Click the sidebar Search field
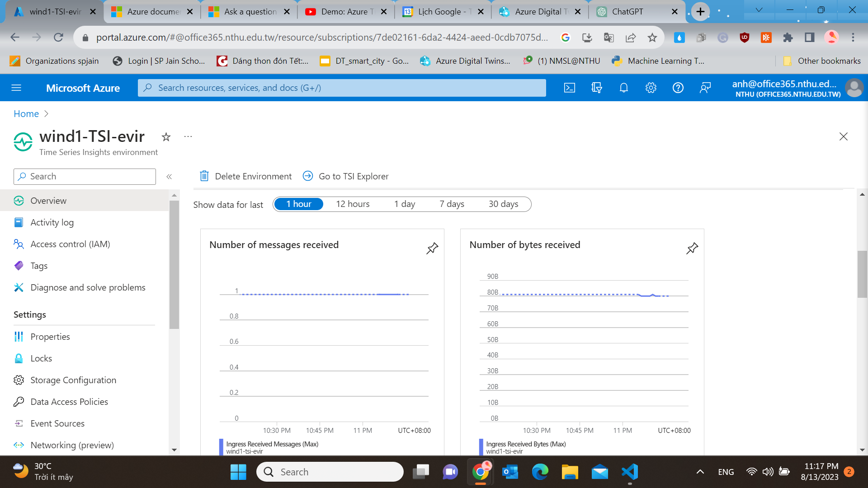This screenshot has height=488, width=868. pos(85,177)
